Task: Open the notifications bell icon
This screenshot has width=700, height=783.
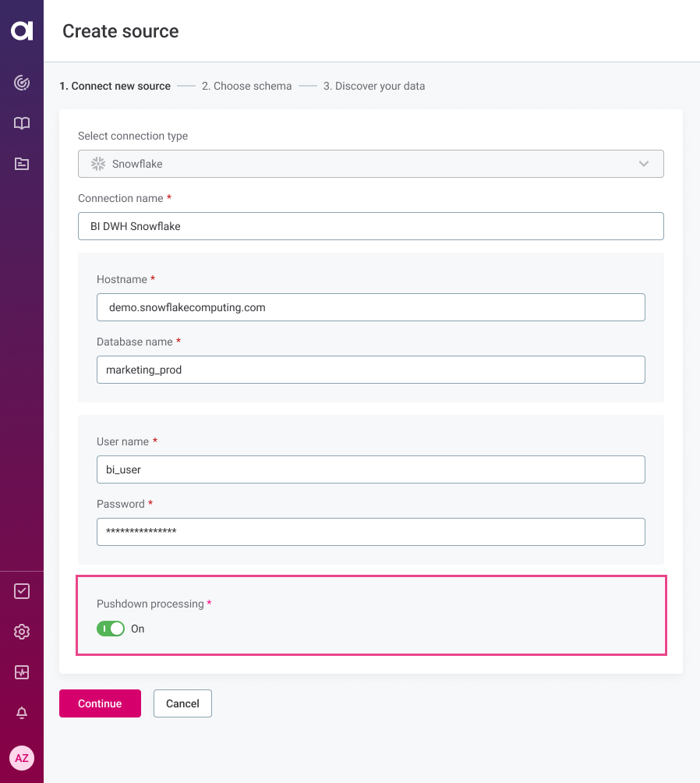Action: pyautogui.click(x=22, y=713)
